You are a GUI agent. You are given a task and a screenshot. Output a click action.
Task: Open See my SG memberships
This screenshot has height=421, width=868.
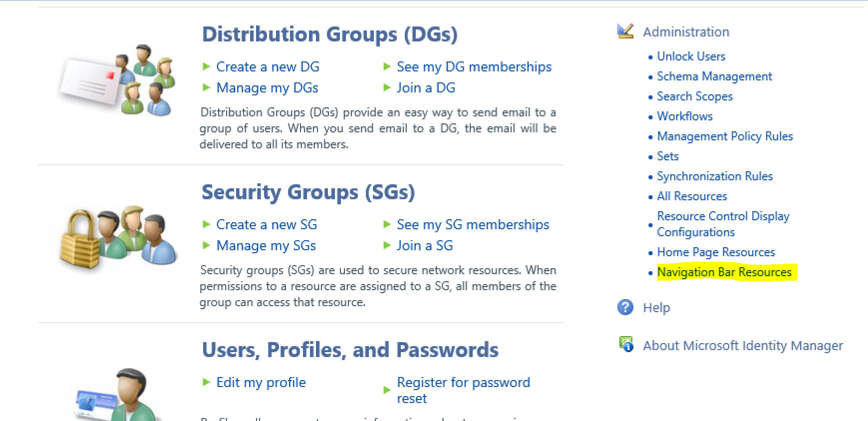(473, 225)
